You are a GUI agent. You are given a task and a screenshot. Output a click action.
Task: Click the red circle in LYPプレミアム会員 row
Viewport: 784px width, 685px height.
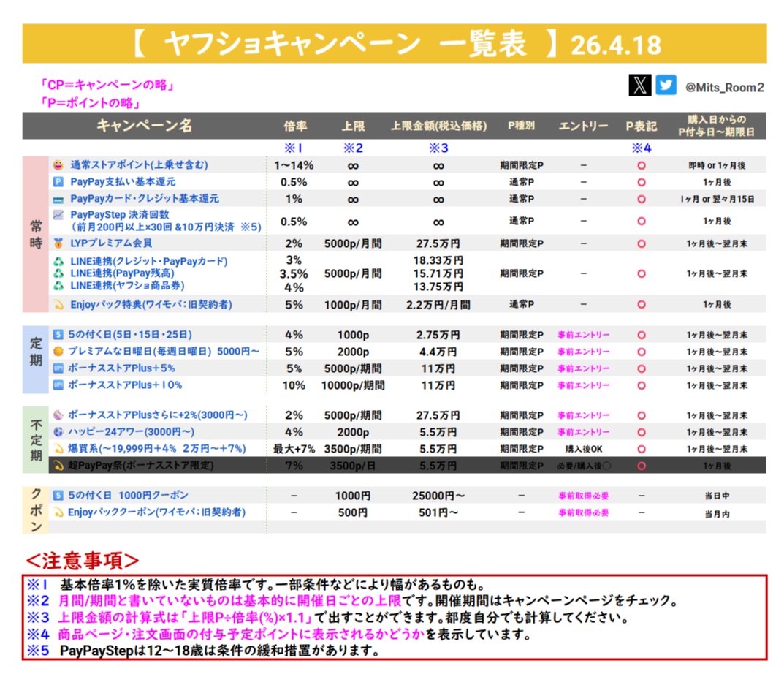point(642,243)
